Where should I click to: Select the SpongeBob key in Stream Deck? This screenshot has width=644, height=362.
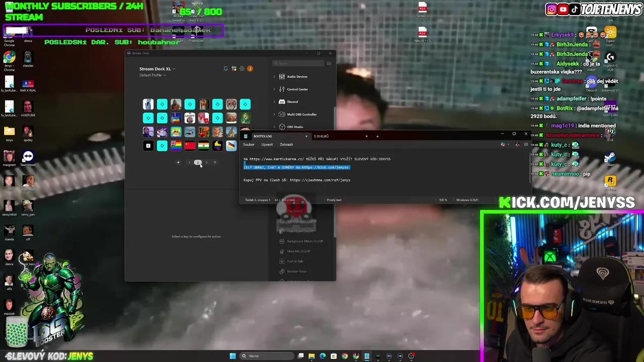click(176, 132)
